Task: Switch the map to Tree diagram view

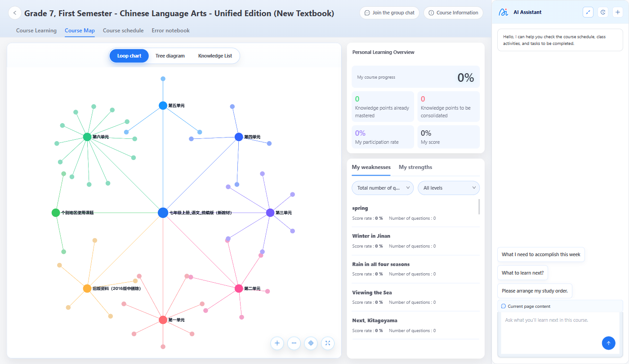Action: [170, 56]
